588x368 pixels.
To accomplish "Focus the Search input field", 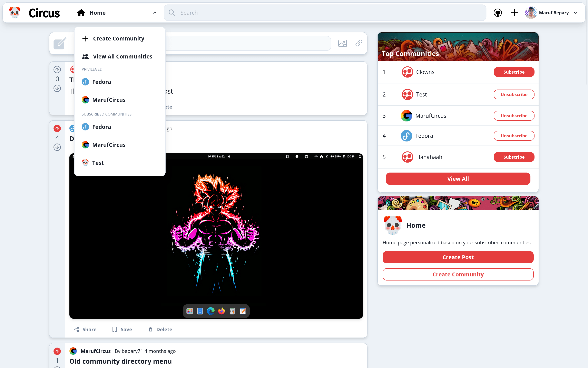I will pos(325,13).
